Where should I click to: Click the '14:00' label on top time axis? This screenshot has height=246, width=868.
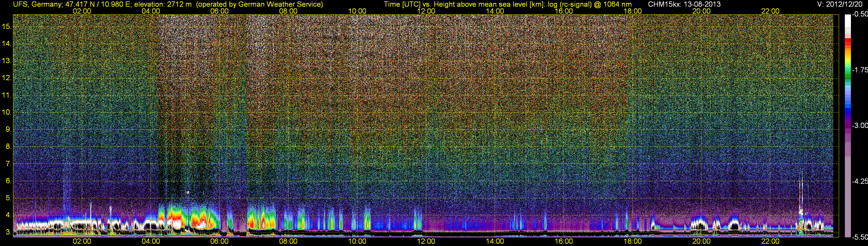point(495,11)
